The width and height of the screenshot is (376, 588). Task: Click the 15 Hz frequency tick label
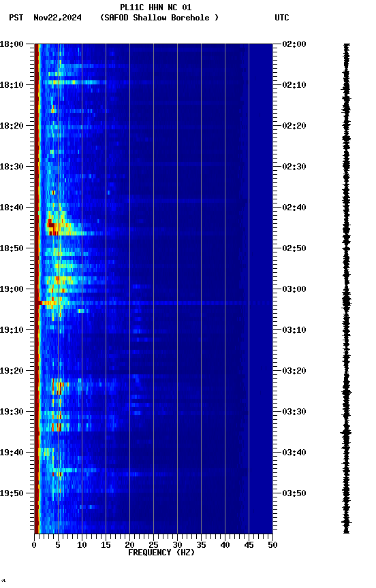pos(106,545)
